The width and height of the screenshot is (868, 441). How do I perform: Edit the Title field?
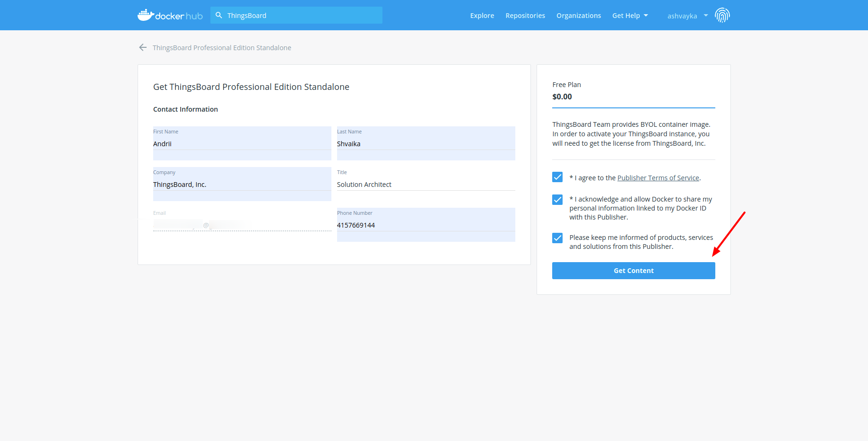pos(425,185)
